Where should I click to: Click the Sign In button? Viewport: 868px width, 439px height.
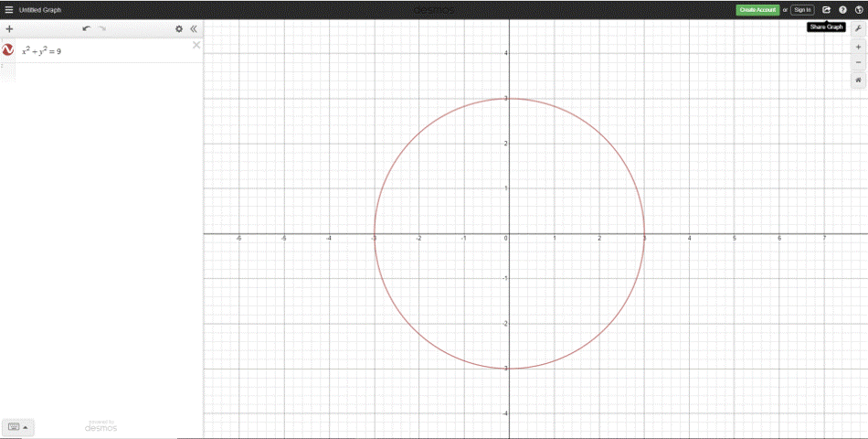coord(802,10)
